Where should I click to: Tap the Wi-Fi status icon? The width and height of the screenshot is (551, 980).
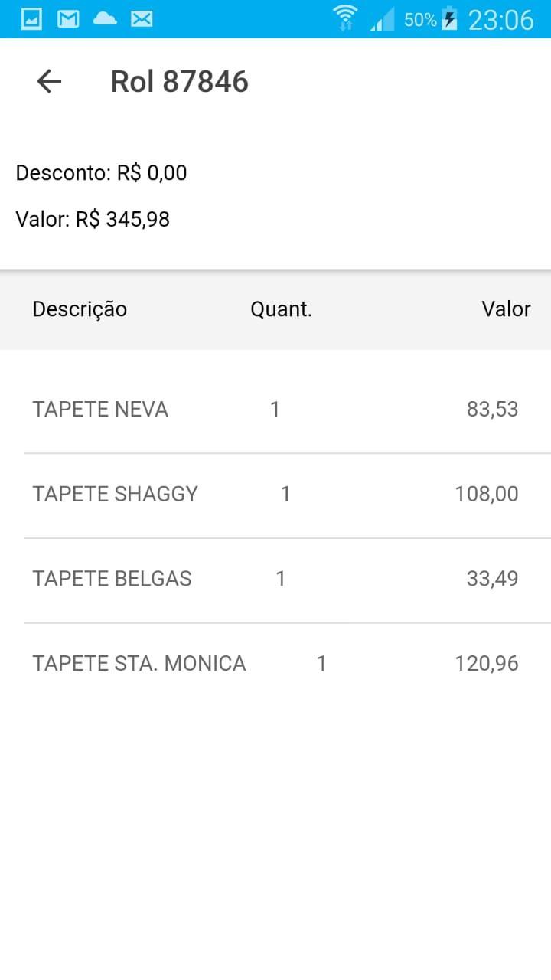(x=345, y=18)
